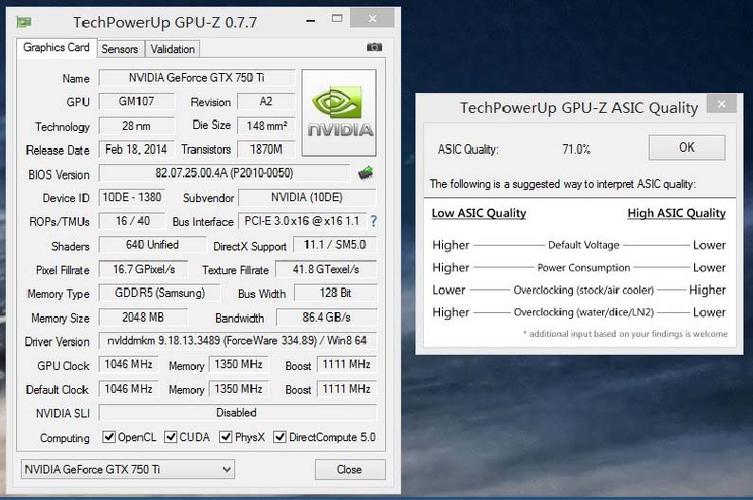
Task: Open the GPU selection dropdown at bottom
Action: click(x=127, y=469)
